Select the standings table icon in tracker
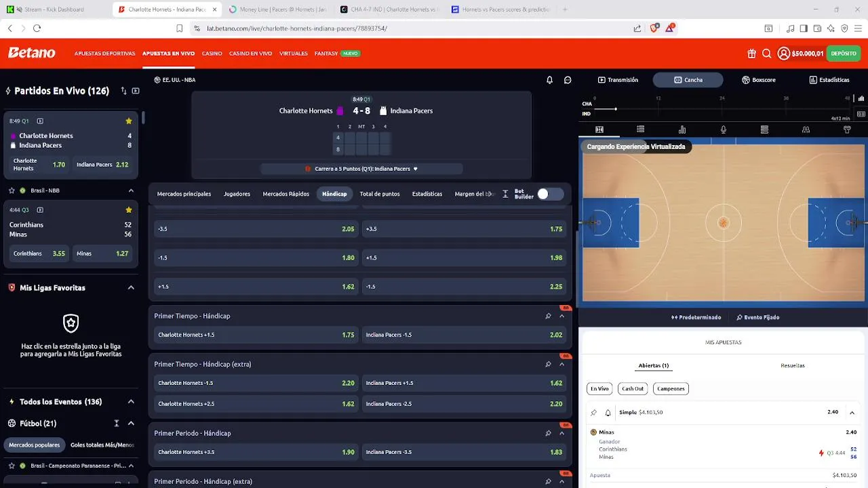The width and height of the screenshot is (868, 488). pos(764,129)
